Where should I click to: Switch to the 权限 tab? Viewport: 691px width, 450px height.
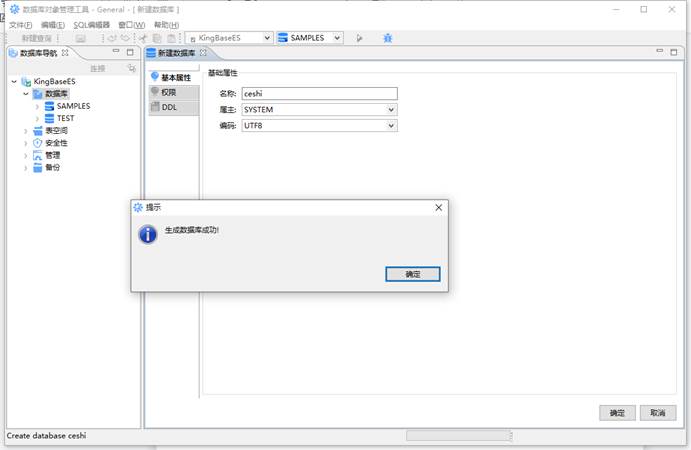pyautogui.click(x=174, y=93)
